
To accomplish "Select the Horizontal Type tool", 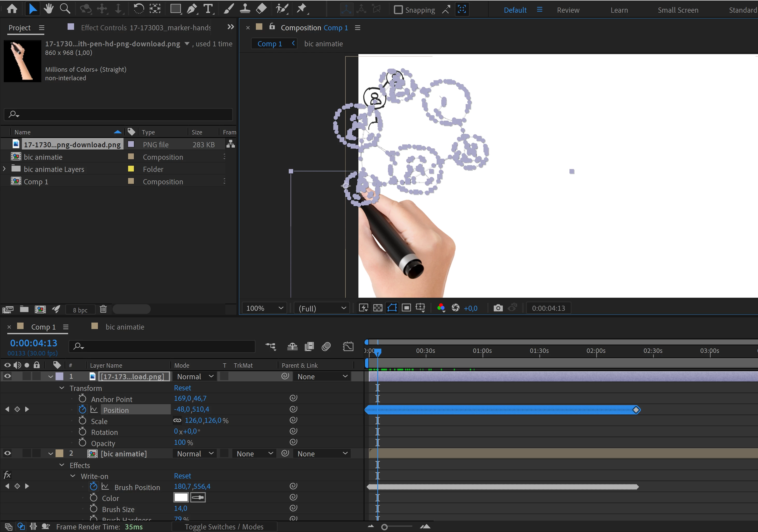I will click(208, 9).
